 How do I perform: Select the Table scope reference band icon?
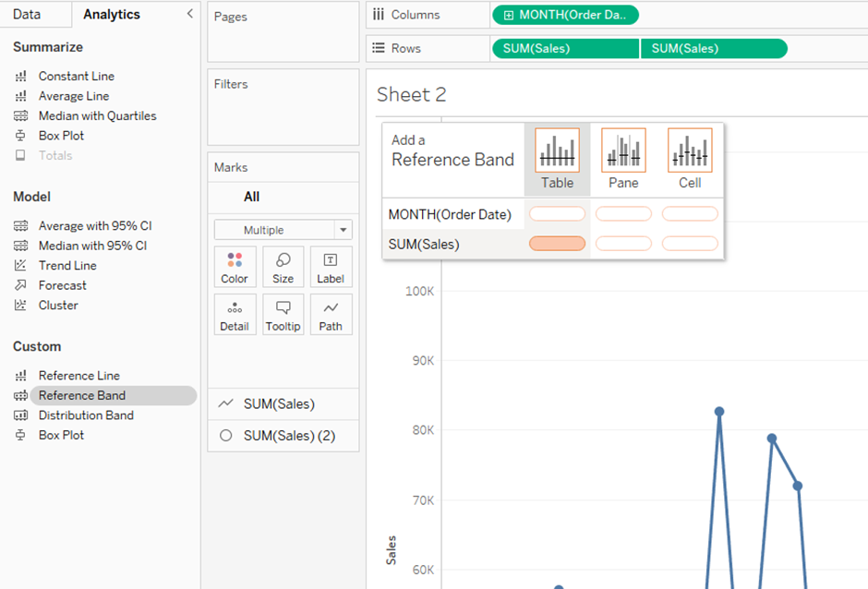[x=557, y=150]
